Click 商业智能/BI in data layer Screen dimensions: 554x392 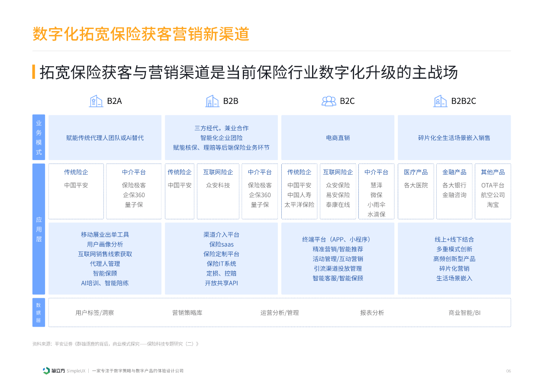coord(464,312)
